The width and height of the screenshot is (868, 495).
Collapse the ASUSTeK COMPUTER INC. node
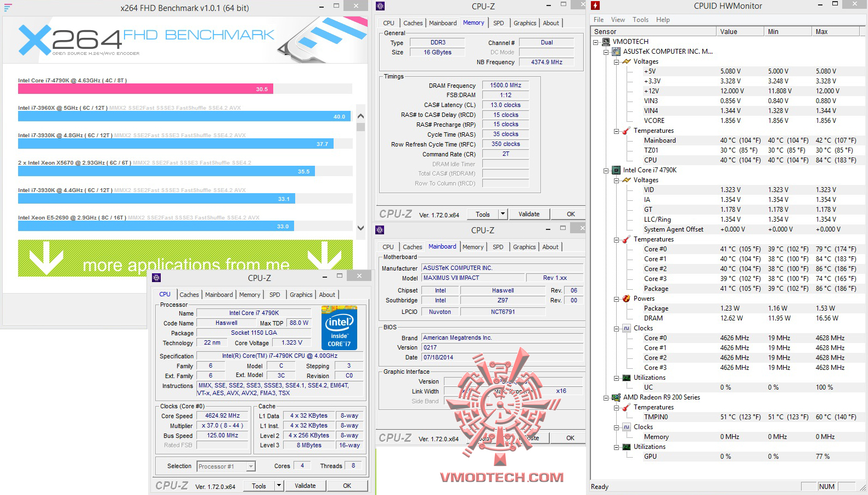pos(606,52)
